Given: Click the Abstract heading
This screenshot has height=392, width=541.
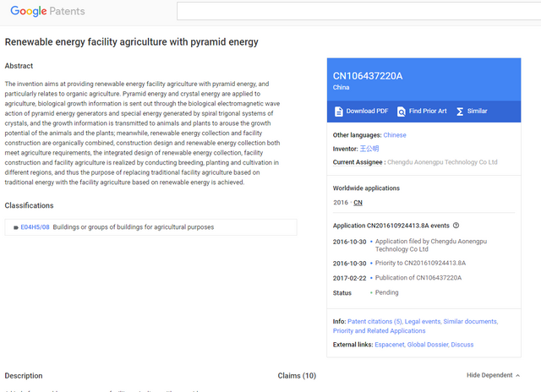Looking at the screenshot, I should (19, 66).
